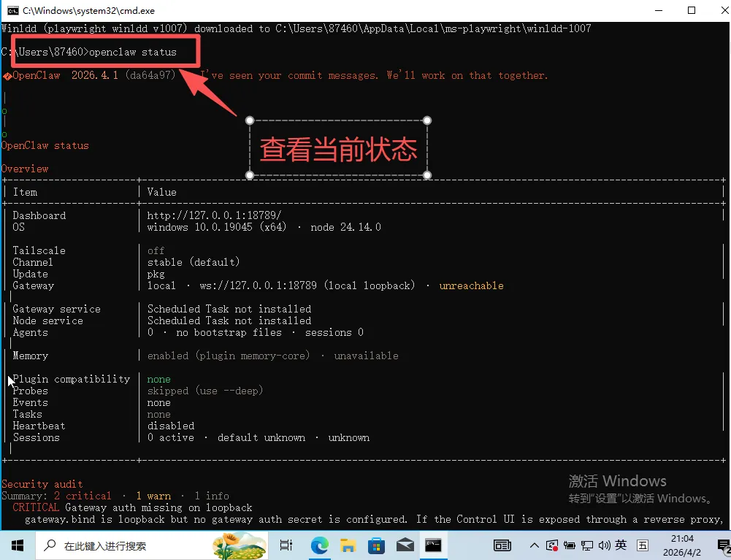Click the 五 input method icon
The height and width of the screenshot is (560, 731).
(x=643, y=545)
